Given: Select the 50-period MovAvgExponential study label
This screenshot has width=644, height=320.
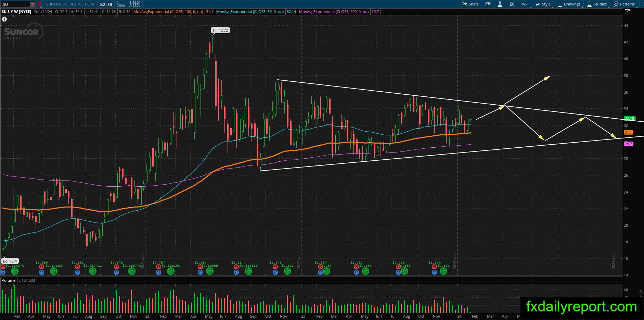Looking at the screenshot, I should click(x=250, y=12).
